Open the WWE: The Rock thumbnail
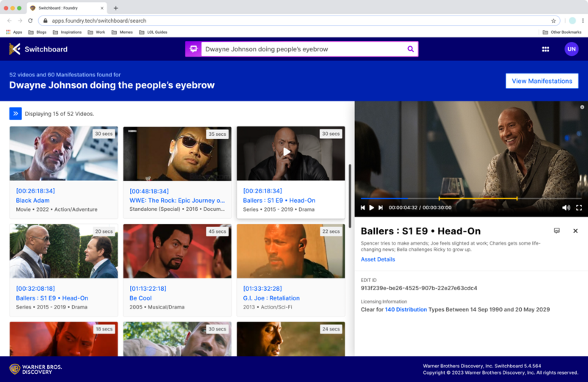Image resolution: width=588 pixels, height=382 pixels. pyautogui.click(x=177, y=154)
